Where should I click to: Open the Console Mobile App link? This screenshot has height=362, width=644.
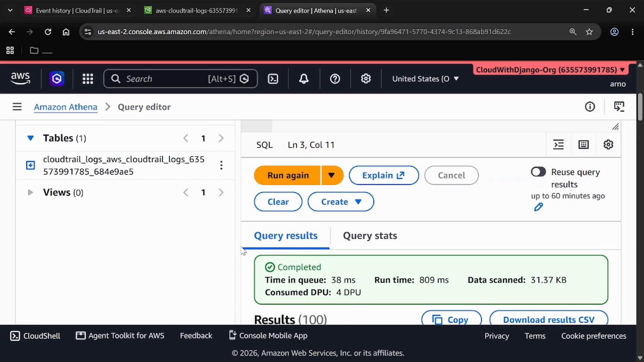click(x=268, y=336)
